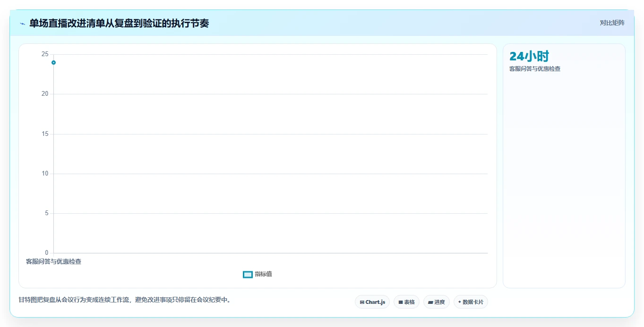Click the lightning icon beside the title
Image resolution: width=644 pixels, height=327 pixels.
coord(22,24)
